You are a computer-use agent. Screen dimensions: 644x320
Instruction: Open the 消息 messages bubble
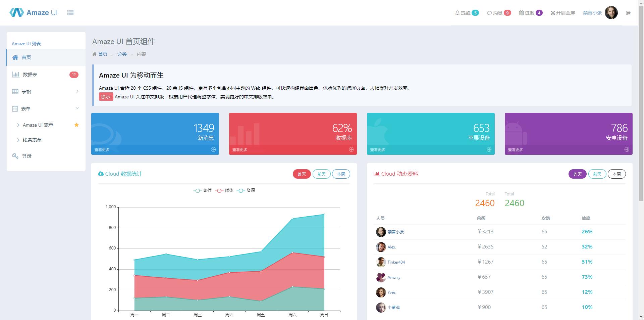pyautogui.click(x=499, y=13)
